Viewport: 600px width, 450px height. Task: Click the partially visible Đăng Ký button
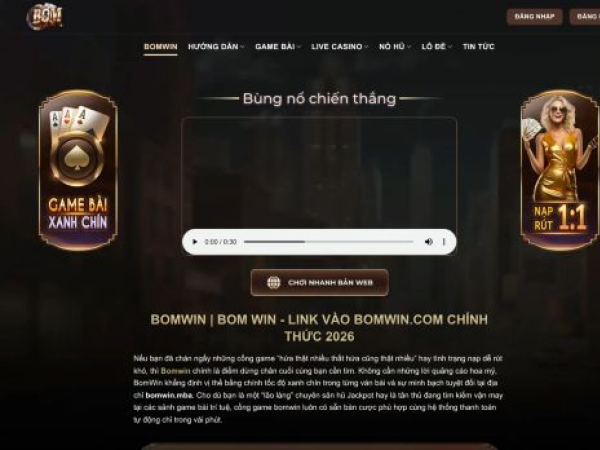click(585, 16)
